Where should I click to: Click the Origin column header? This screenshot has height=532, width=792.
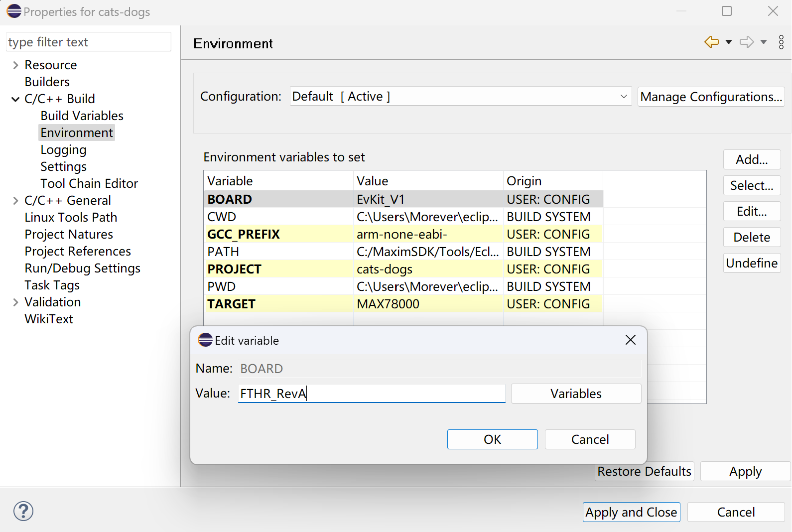[x=553, y=181]
